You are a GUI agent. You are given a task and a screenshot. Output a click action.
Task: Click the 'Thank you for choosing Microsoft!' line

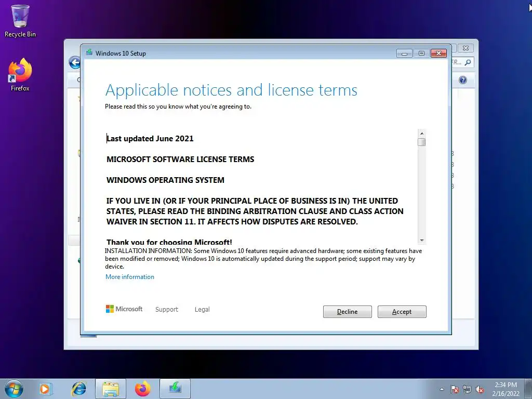(x=169, y=242)
